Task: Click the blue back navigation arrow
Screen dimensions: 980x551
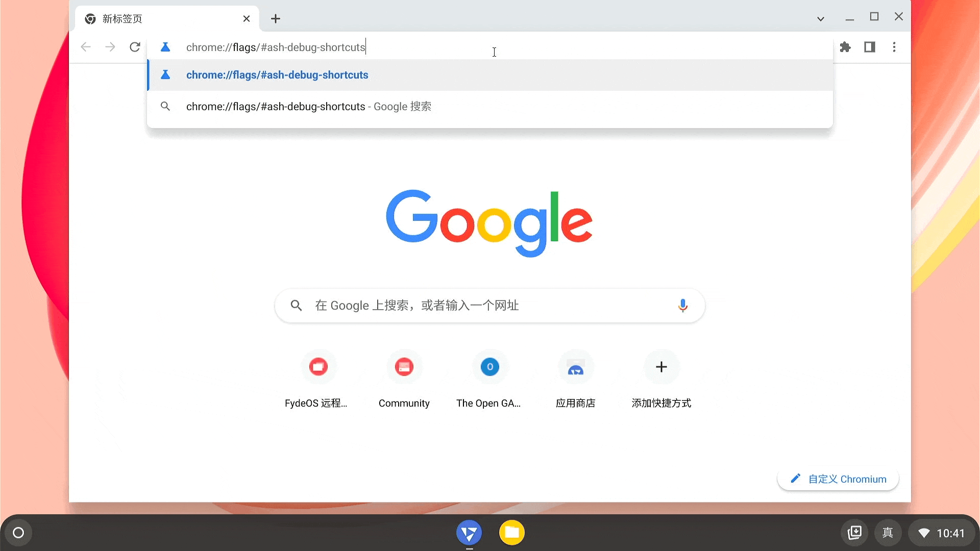Action: [x=85, y=47]
